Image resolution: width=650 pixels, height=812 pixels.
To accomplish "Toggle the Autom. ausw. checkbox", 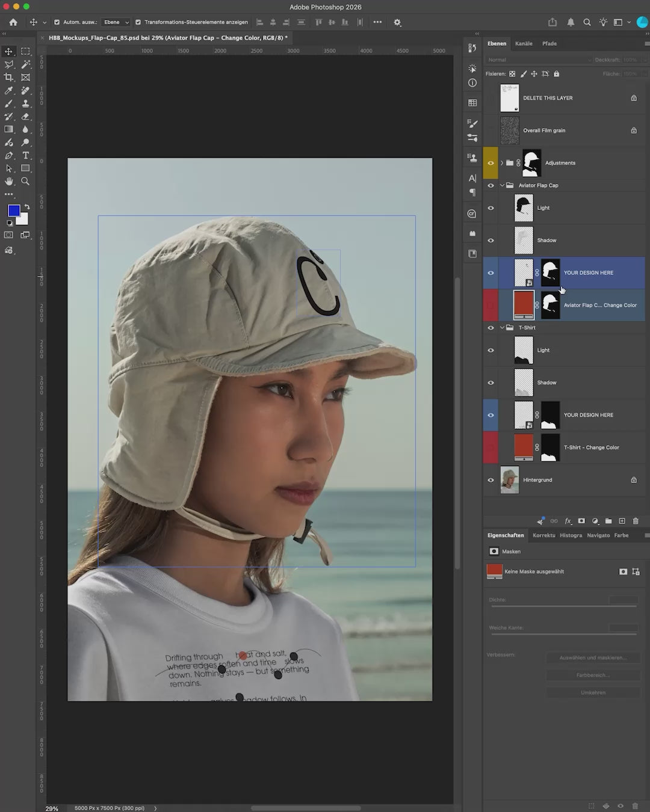I will click(x=57, y=22).
